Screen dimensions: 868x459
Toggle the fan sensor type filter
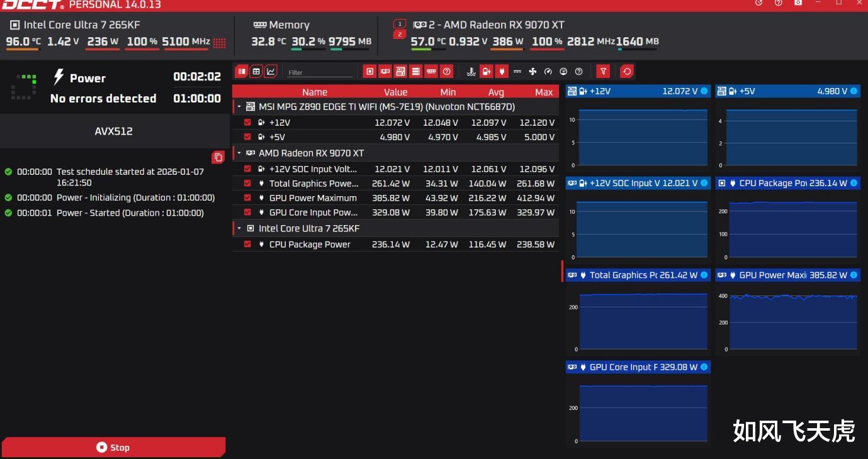coord(533,72)
